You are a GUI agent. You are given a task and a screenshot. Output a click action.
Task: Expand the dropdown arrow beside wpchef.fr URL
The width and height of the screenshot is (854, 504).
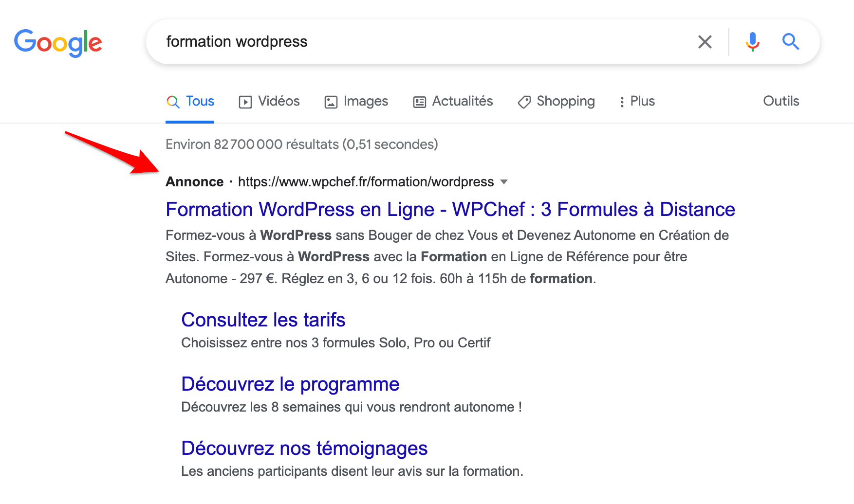pyautogui.click(x=504, y=182)
